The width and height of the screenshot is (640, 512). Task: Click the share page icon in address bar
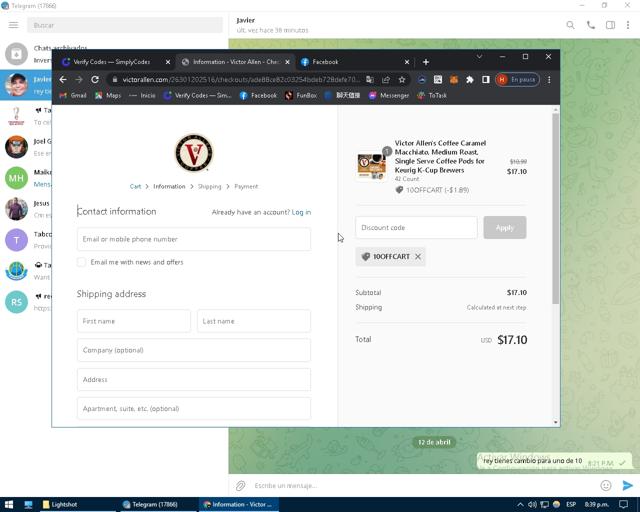pyautogui.click(x=386, y=80)
